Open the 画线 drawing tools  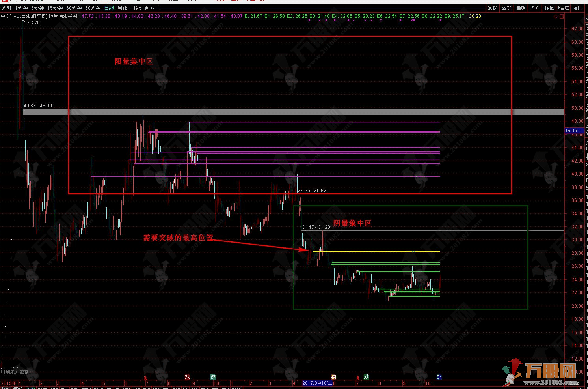click(x=521, y=8)
